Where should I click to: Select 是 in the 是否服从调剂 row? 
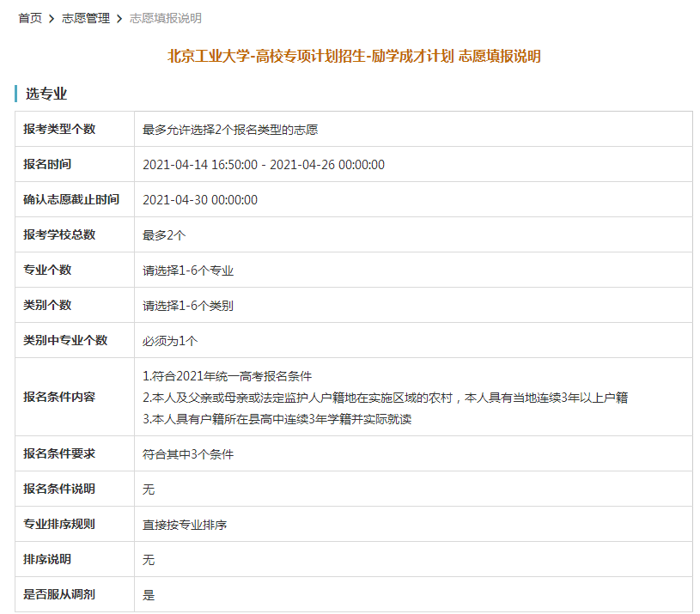pyautogui.click(x=149, y=595)
